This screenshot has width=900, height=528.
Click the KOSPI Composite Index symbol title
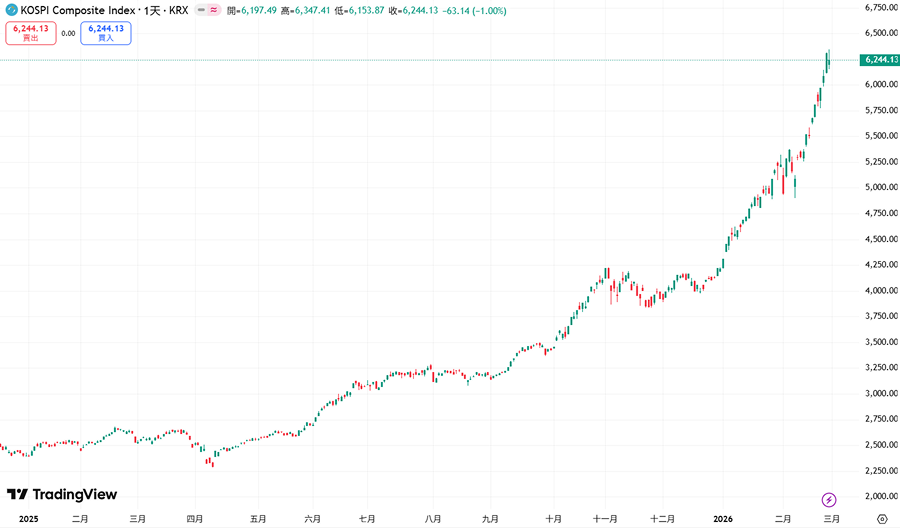pos(80,10)
